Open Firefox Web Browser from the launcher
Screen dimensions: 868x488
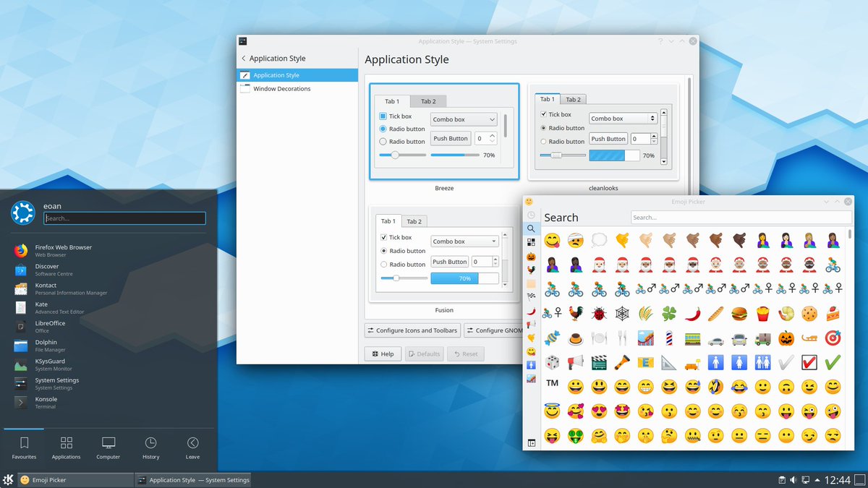(x=109, y=251)
